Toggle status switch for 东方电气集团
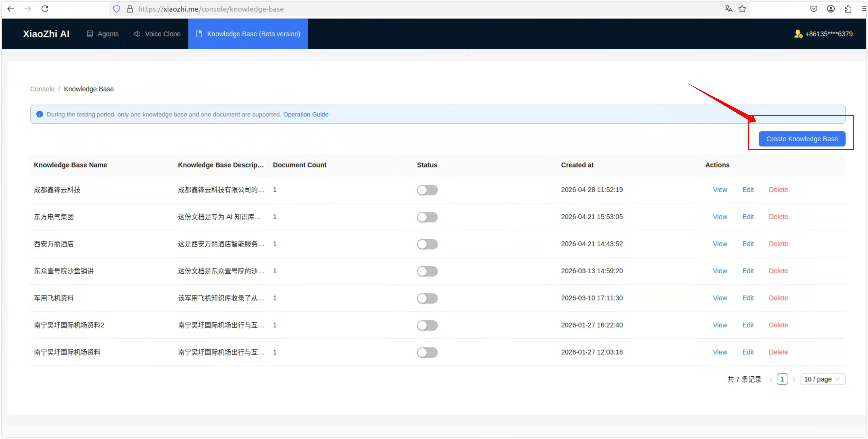 427,217
